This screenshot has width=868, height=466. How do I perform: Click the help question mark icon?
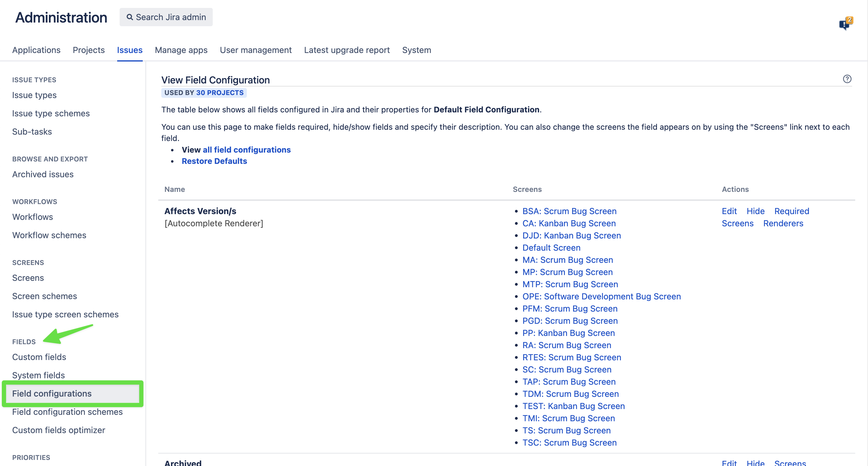(x=847, y=79)
